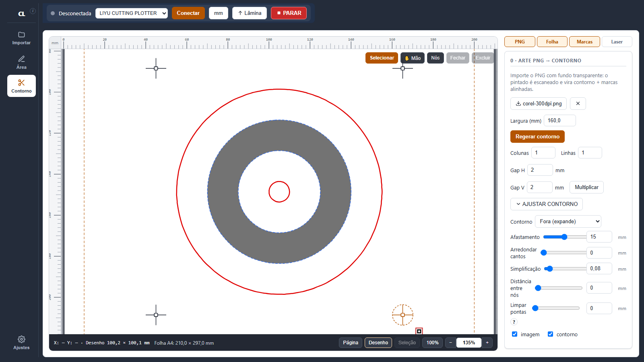The height and width of the screenshot is (362, 644).
Task: Open the Contorno Fora (expande) dropdown
Action: click(x=568, y=221)
